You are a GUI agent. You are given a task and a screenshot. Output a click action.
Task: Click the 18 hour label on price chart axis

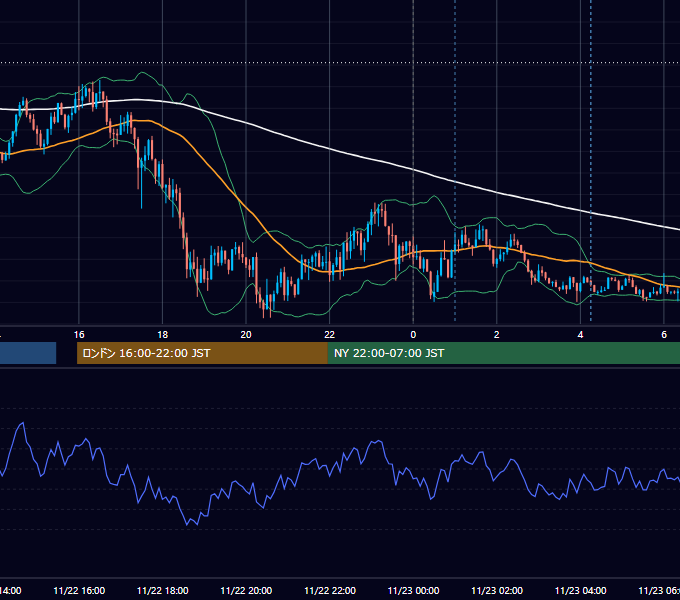163,335
